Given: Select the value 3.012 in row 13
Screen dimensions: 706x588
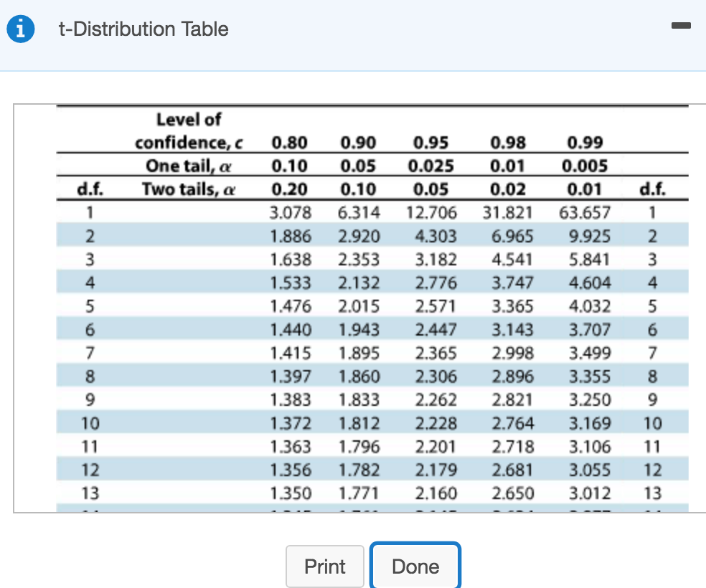Looking at the screenshot, I should pyautogui.click(x=590, y=493).
